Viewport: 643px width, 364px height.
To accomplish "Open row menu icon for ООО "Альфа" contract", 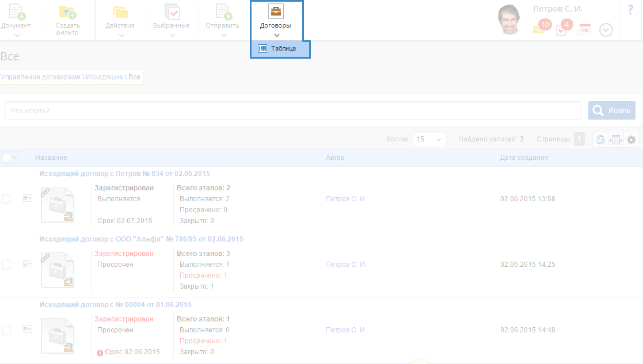I will [28, 264].
